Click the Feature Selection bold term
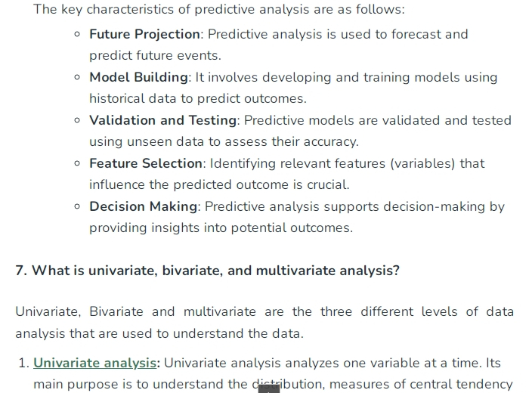Image resolution: width=532 pixels, height=393 pixels. [146, 163]
